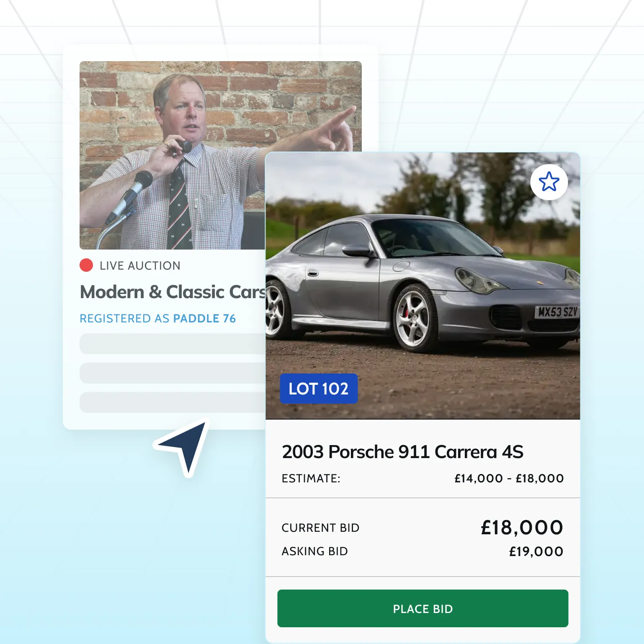
Task: Select the third grey placeholder bar
Action: 173,402
